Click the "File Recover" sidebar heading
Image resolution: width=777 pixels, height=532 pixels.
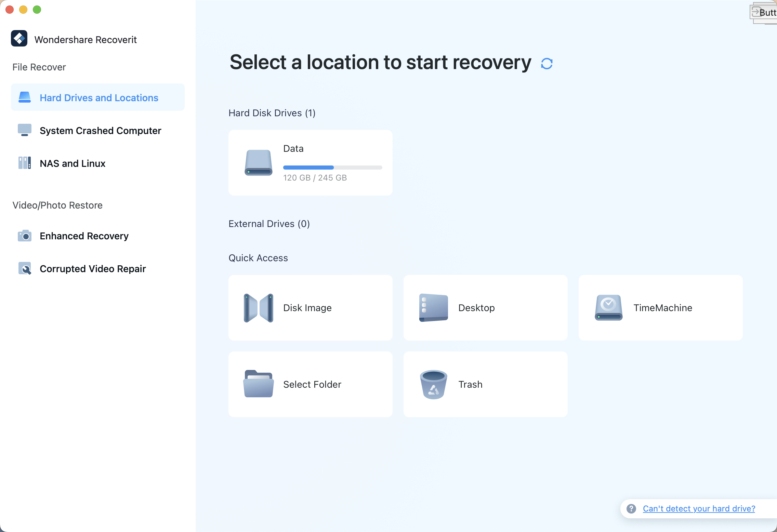(x=39, y=67)
